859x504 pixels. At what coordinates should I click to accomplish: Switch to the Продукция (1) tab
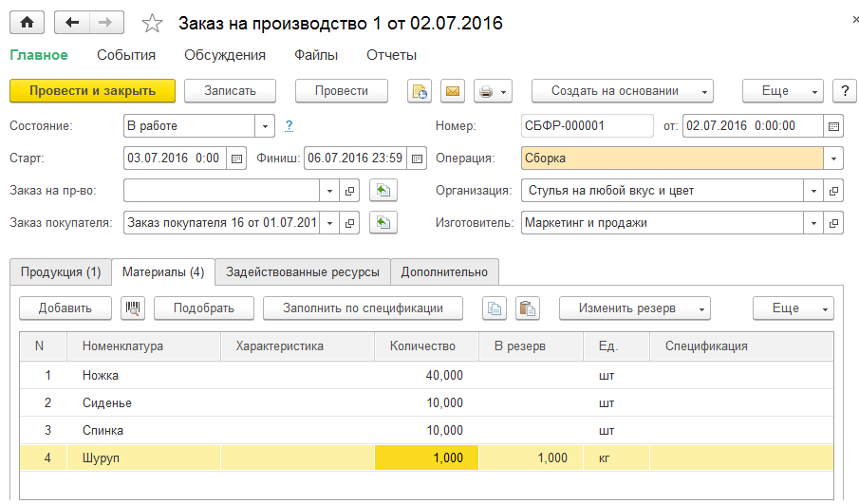click(x=61, y=272)
